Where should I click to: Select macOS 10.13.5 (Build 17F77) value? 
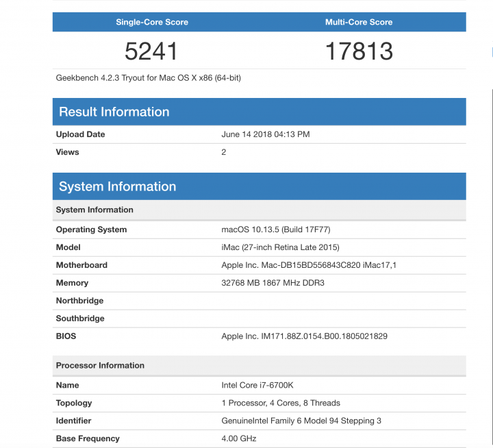[x=276, y=229]
